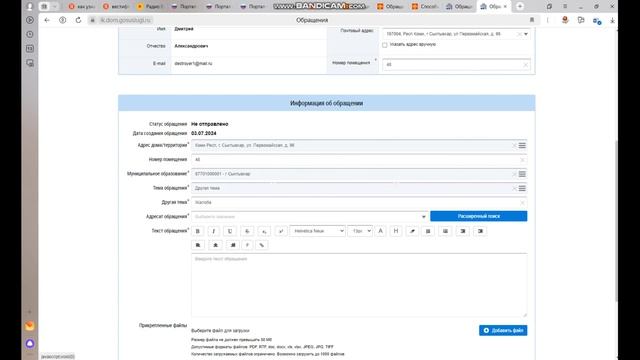Screen dimensions: 640x360
Task: Clear the Муниципальное образование field with X
Action: 514,174
